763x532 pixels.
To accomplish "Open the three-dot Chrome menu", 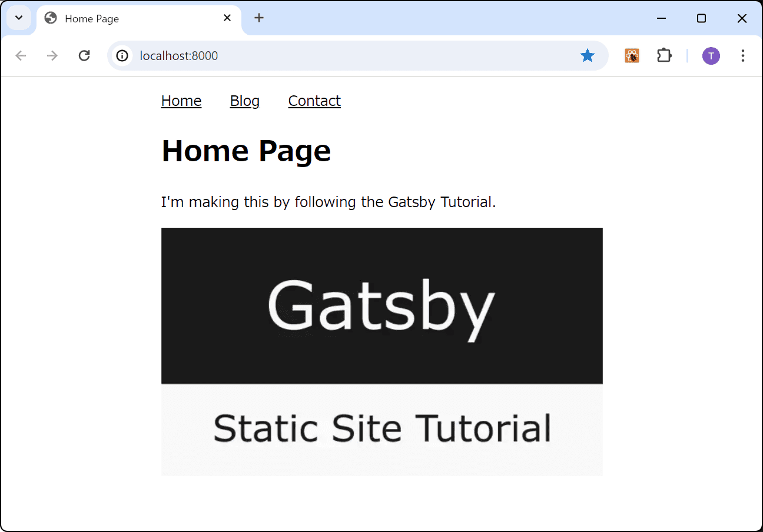I will coord(743,55).
